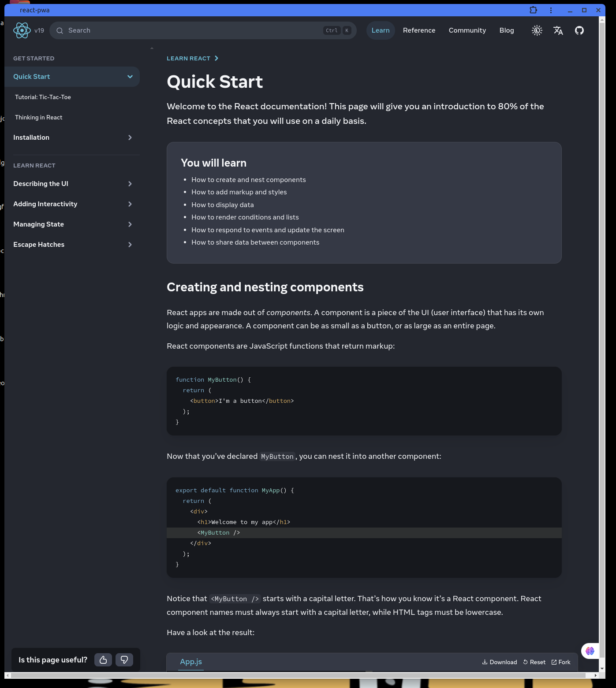616x688 pixels.
Task: Open Tutorial: Tic-Tac-Toe link
Action: (x=43, y=97)
